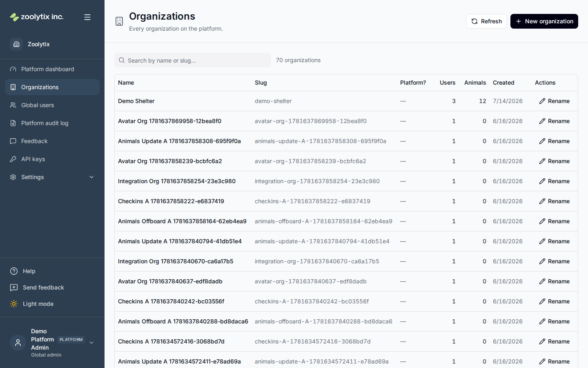The image size is (588, 368).
Task: Open Help from sidebar
Action: tap(52, 271)
